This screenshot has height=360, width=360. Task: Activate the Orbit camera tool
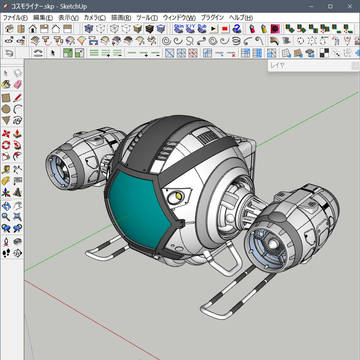click(x=6, y=206)
